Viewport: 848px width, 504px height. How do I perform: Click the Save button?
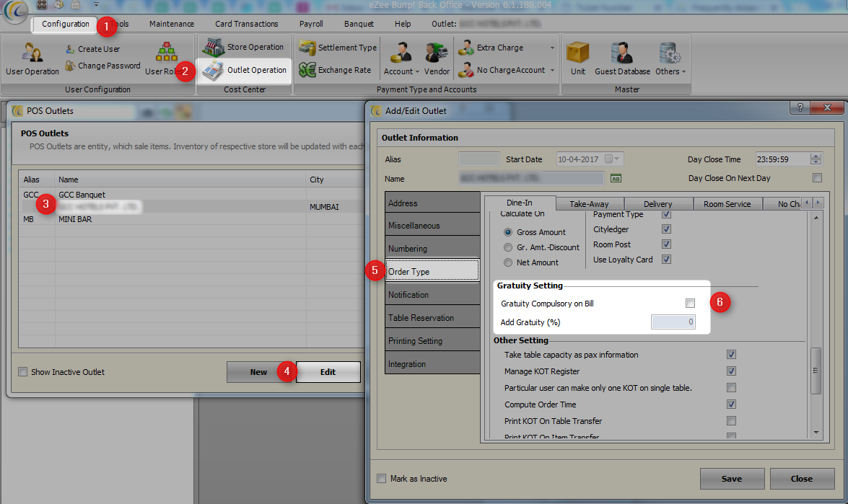(732, 479)
